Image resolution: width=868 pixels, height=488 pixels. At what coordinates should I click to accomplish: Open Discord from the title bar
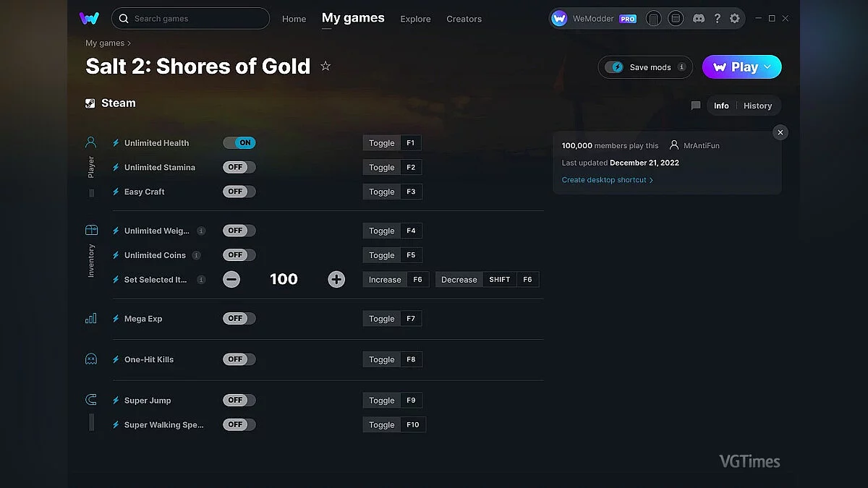(699, 18)
